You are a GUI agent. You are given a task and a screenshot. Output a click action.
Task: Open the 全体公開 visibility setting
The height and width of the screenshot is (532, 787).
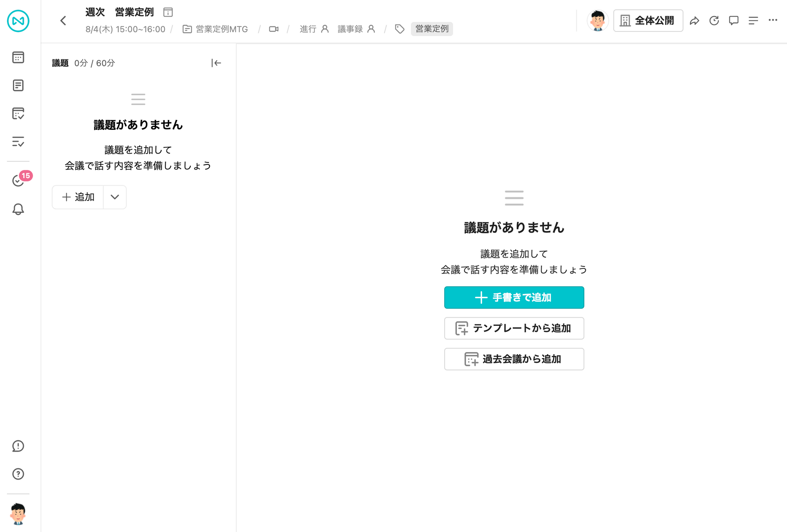pos(648,20)
